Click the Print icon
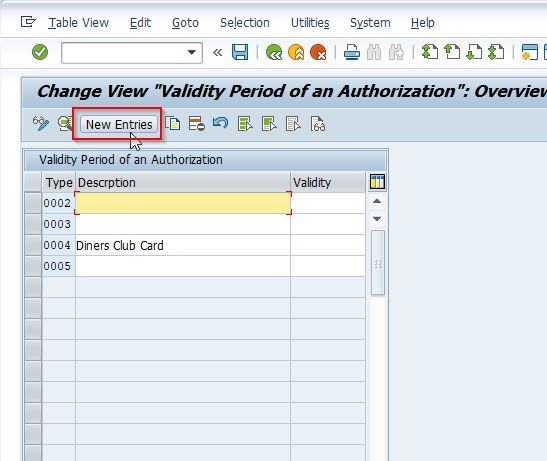This screenshot has height=461, width=547. [352, 52]
